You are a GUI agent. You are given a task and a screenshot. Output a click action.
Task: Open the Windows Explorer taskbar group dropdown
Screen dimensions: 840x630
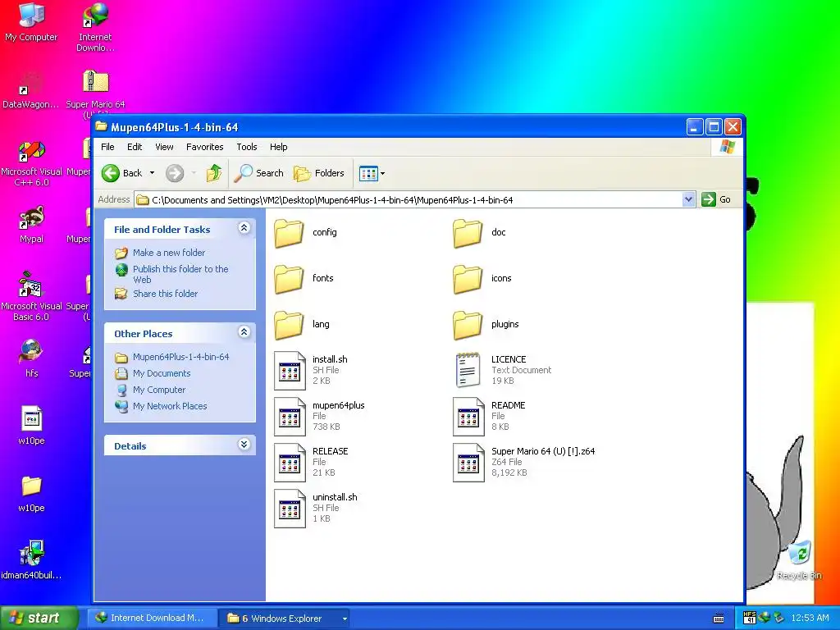pos(345,619)
